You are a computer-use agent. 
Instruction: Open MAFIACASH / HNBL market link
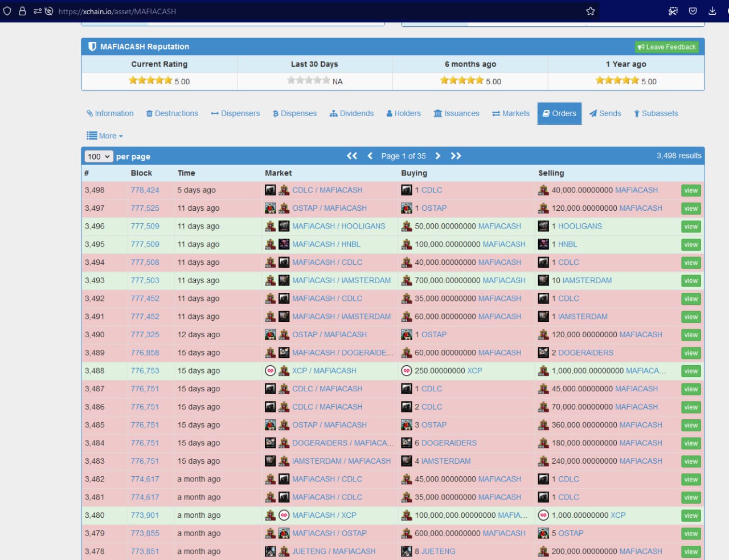(326, 244)
